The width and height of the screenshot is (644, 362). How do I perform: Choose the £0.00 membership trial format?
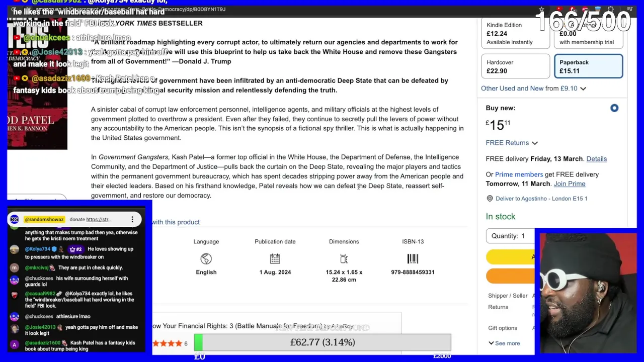pos(588,34)
